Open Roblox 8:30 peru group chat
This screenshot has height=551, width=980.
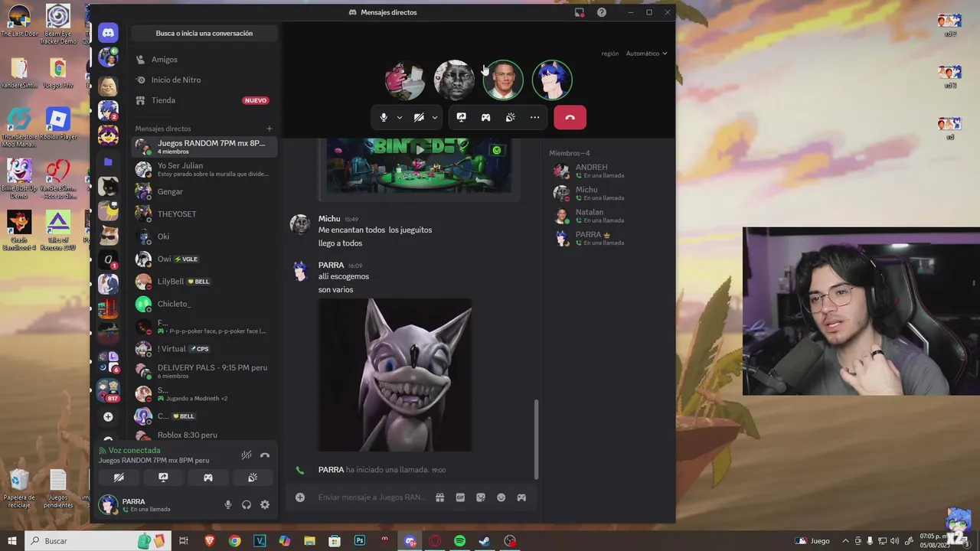204,435
